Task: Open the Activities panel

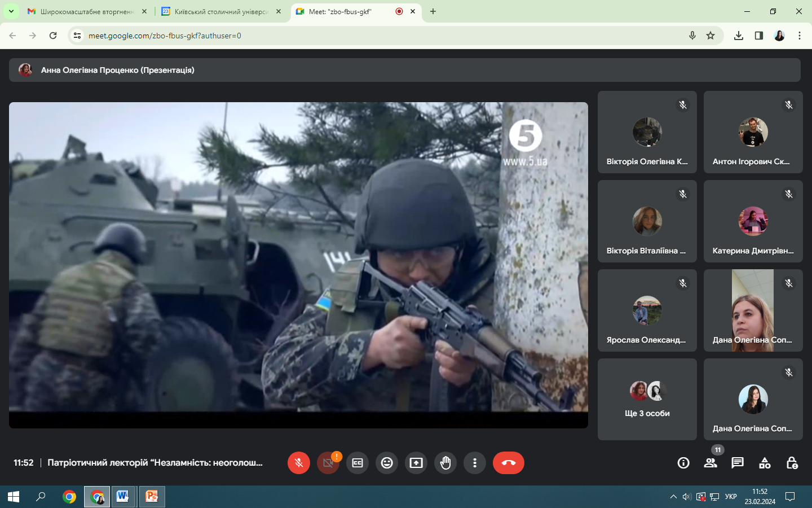Action: [765, 463]
